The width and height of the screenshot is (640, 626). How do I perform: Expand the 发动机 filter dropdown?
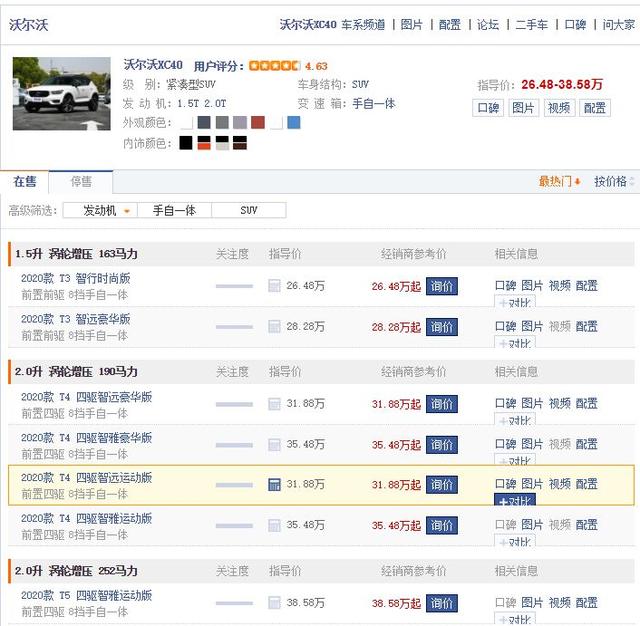(x=100, y=211)
